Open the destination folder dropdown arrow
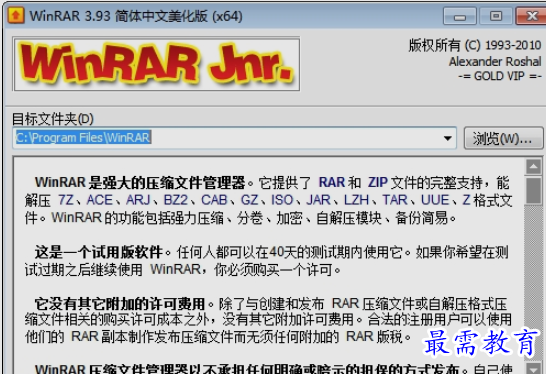The height and width of the screenshot is (374, 546). pyautogui.click(x=448, y=138)
